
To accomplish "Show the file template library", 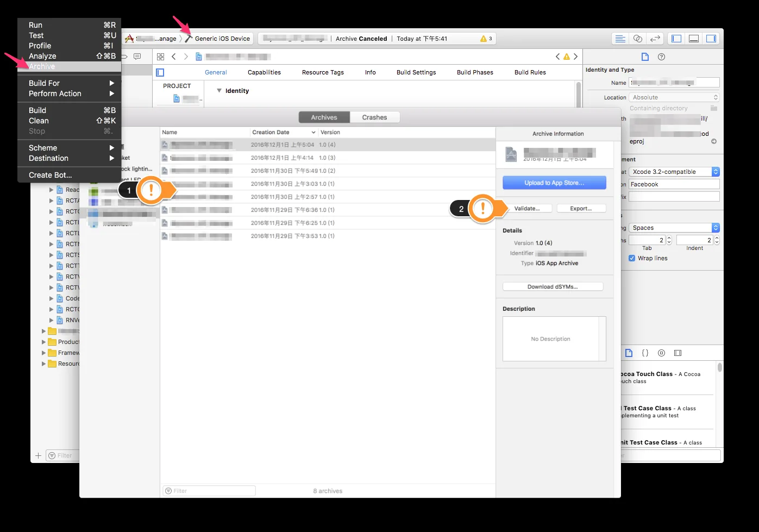I will tap(629, 353).
